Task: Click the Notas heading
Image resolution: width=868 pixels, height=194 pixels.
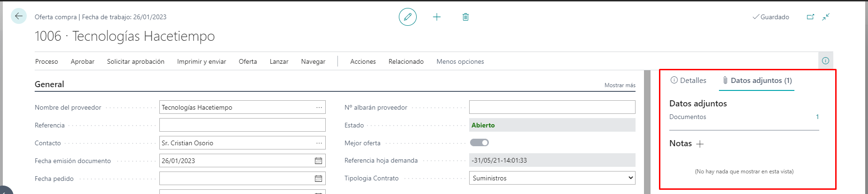Action: pyautogui.click(x=681, y=143)
